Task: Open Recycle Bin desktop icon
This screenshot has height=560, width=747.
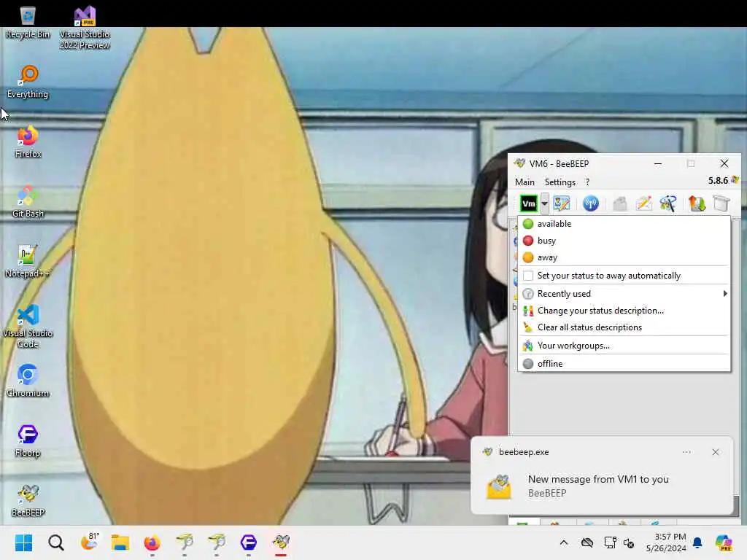Action: click(28, 21)
